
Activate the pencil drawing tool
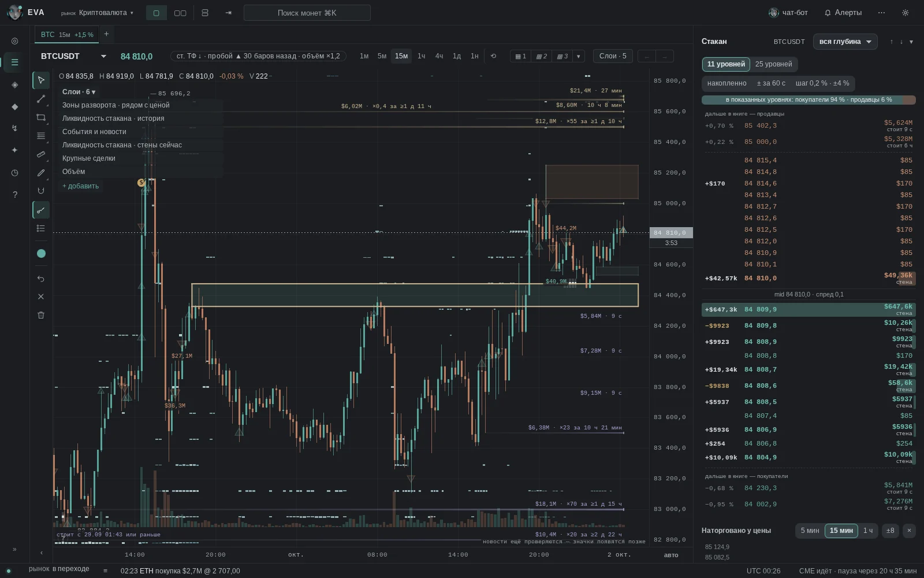[x=41, y=173]
